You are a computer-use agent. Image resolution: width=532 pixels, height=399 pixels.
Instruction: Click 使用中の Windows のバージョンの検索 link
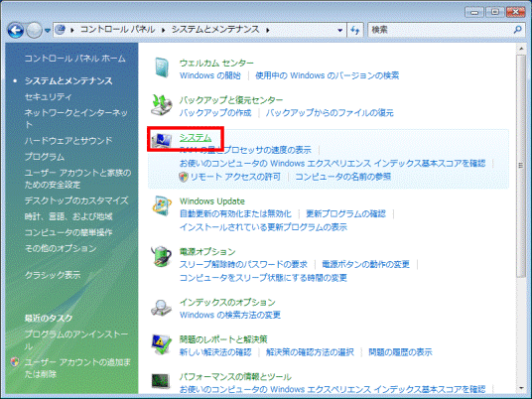[328, 75]
